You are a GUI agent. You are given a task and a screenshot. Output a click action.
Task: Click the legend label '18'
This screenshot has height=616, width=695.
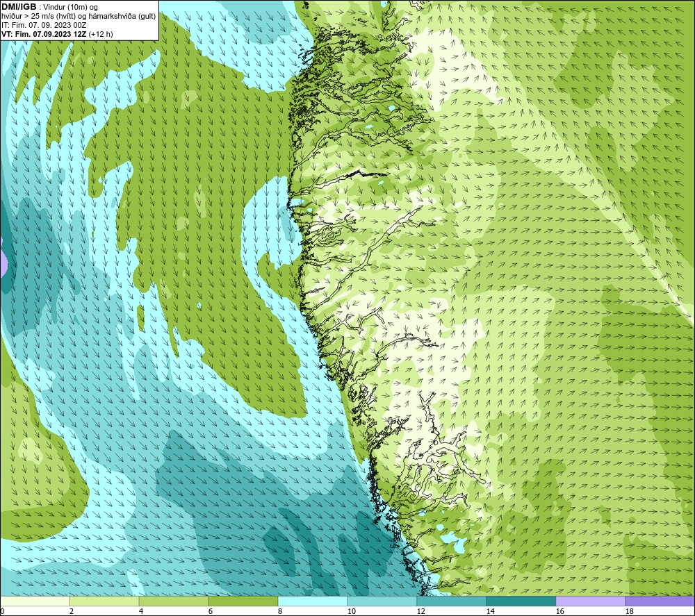(629, 612)
